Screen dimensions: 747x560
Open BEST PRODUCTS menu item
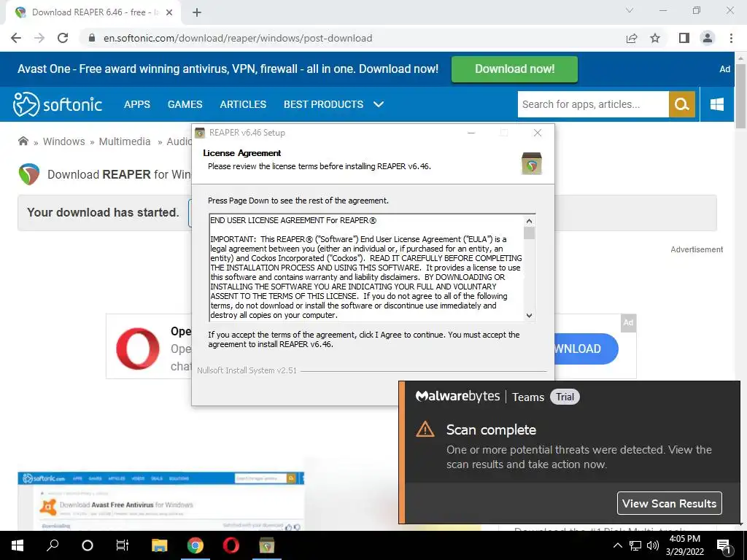(323, 104)
